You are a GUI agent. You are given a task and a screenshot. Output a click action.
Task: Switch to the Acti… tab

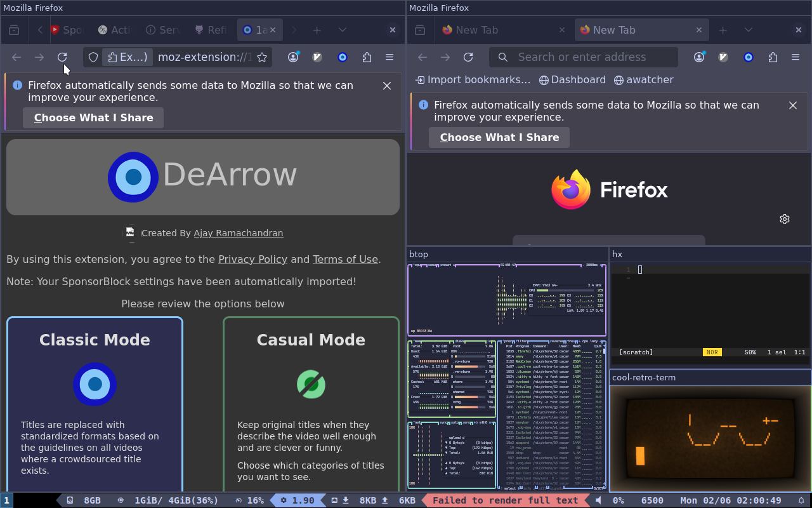coord(115,30)
